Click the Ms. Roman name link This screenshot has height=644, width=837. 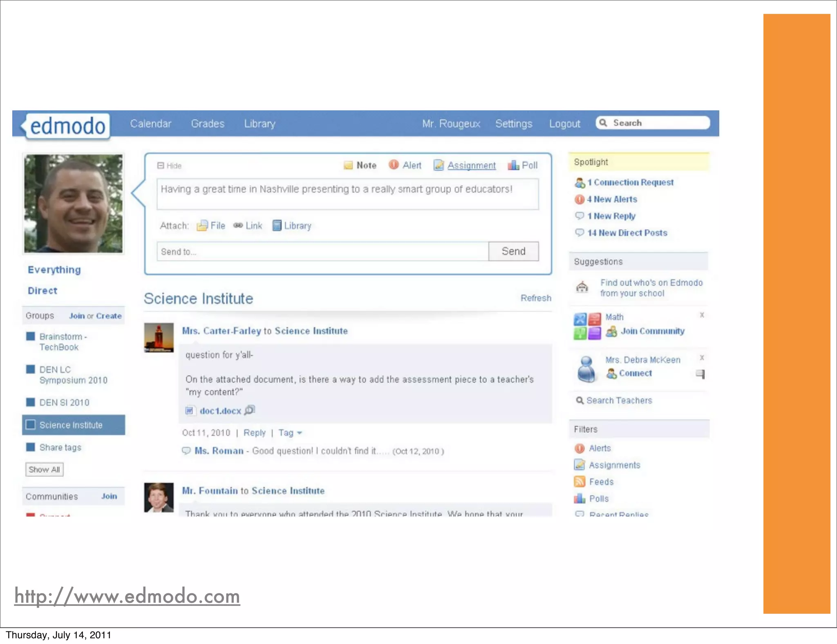point(219,451)
